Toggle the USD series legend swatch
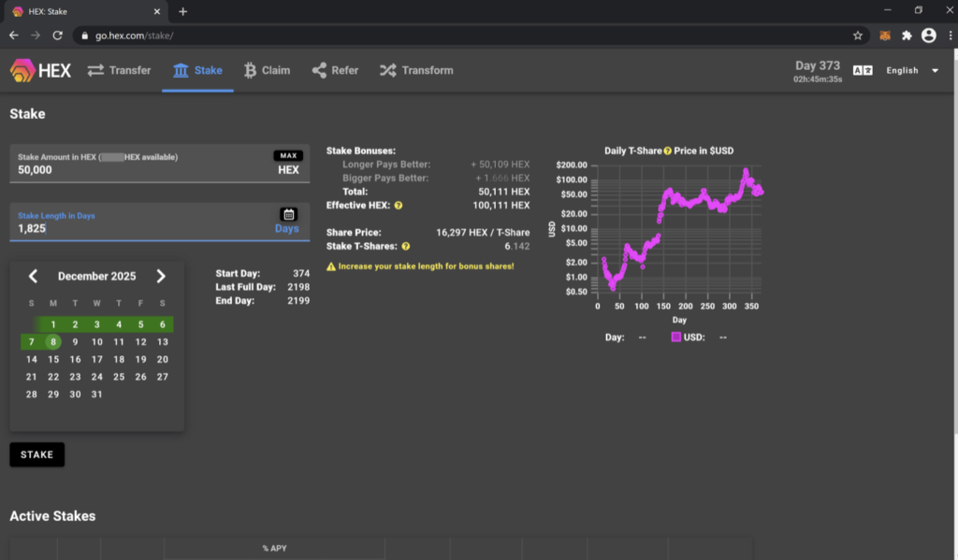Screen dimensions: 958x560 tap(677, 337)
